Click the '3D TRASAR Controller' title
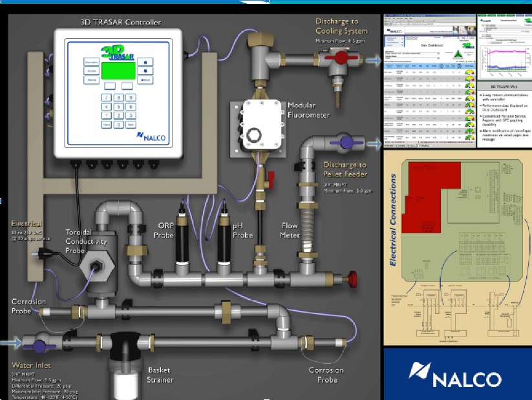The image size is (532, 400). 121,23
